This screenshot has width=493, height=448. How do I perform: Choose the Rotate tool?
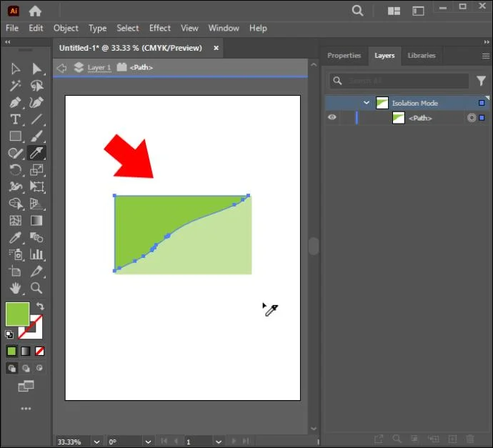15,170
